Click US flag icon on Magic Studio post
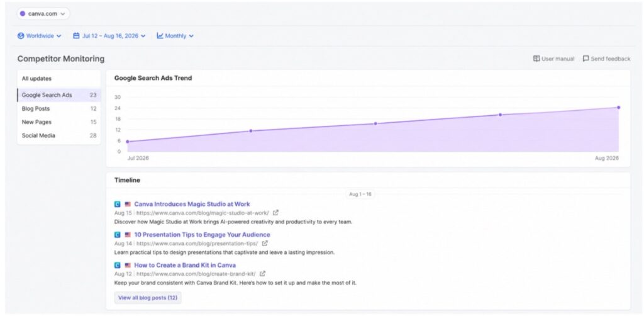 pos(128,204)
